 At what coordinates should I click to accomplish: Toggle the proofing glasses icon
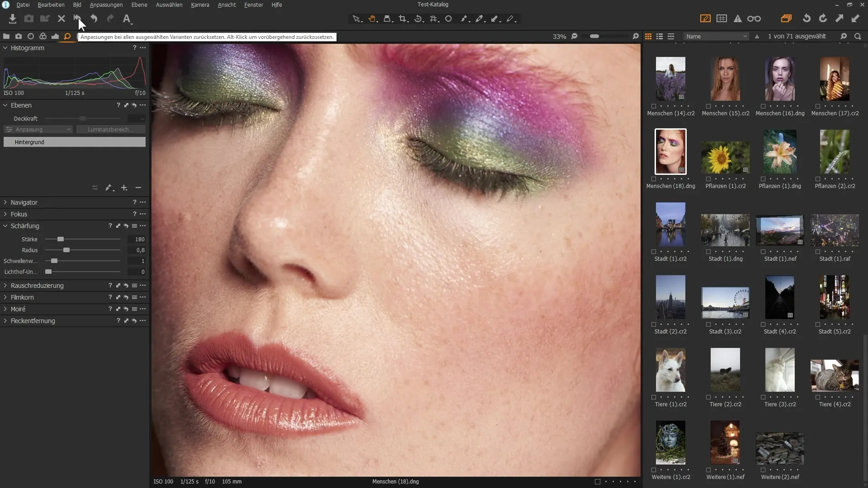point(754,19)
